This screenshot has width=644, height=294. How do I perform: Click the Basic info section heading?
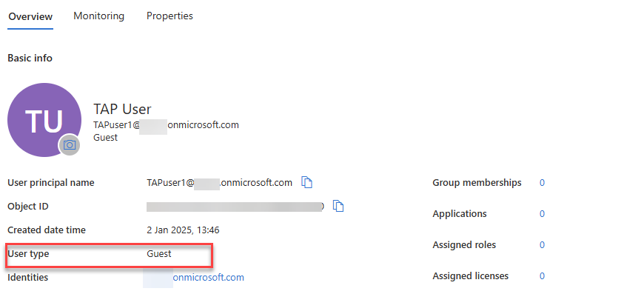(x=30, y=59)
